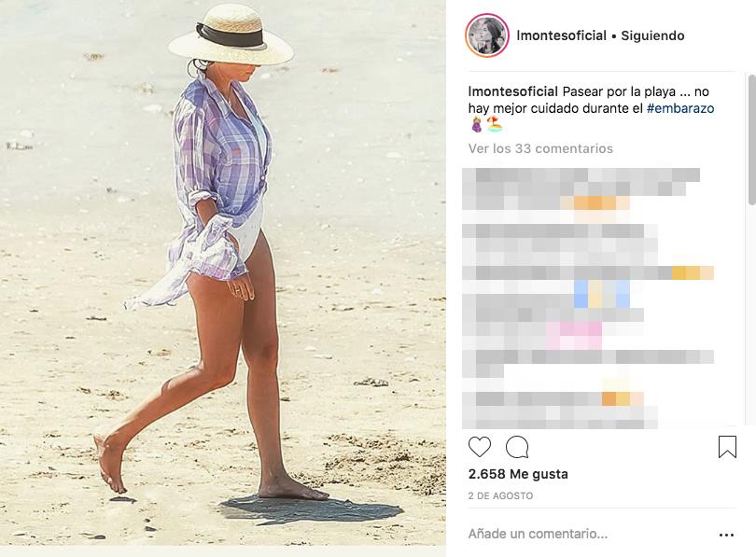Click the pregnant woman emoji in caption
The image size is (756, 557).
pos(476,125)
